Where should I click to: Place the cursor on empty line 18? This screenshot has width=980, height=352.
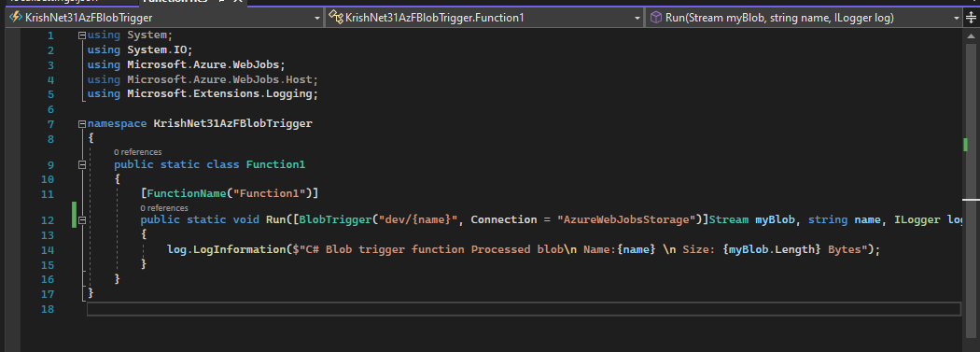click(523, 309)
